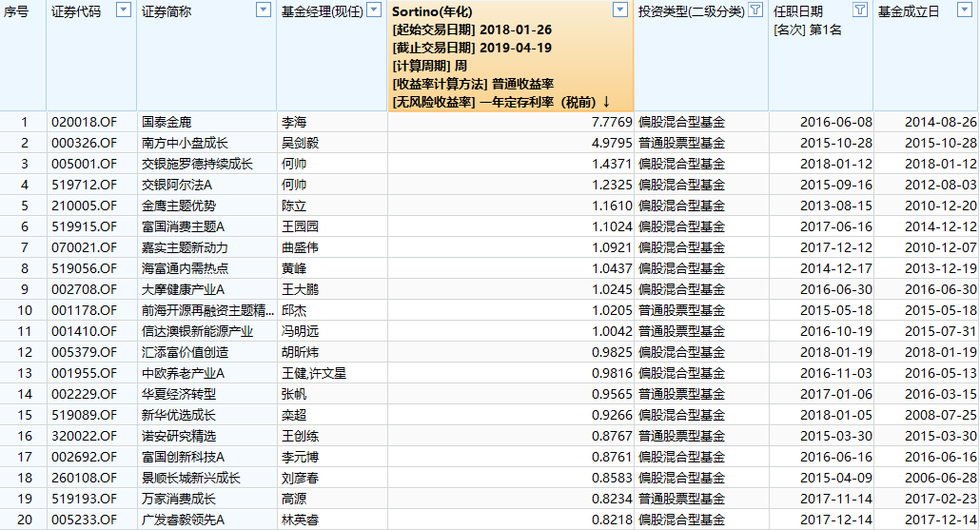Select the fund name 汇添富价值创造

(x=185, y=352)
